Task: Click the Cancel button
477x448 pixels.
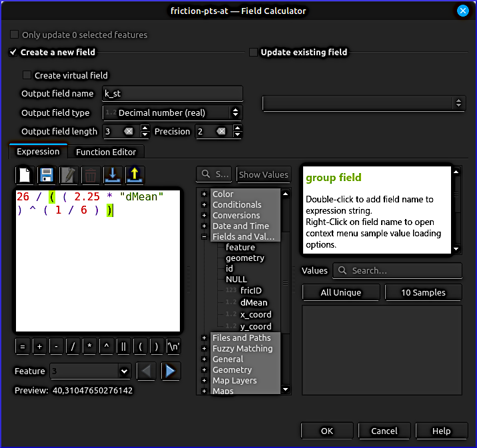Action: 384,431
